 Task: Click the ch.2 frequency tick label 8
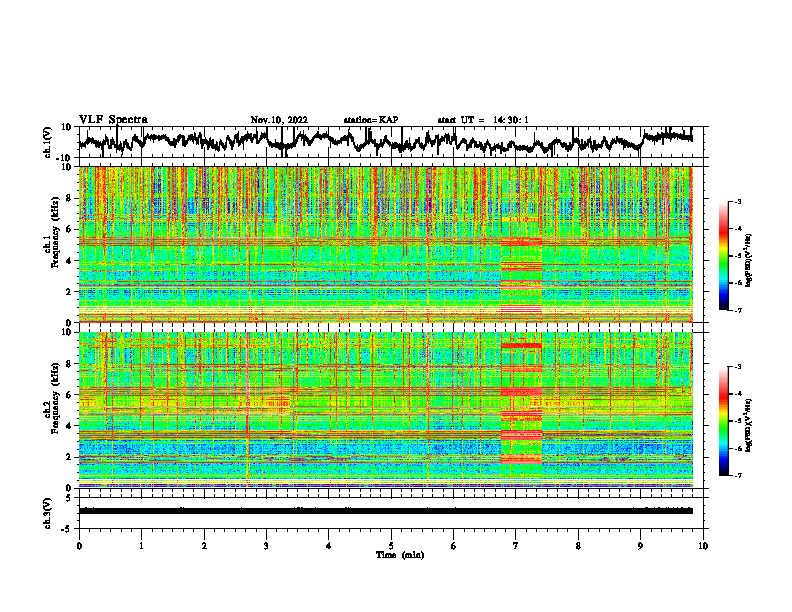coord(70,364)
